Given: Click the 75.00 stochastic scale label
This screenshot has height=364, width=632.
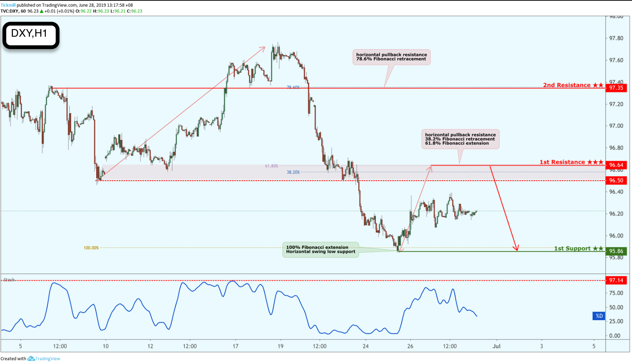Looking at the screenshot, I should (x=616, y=293).
